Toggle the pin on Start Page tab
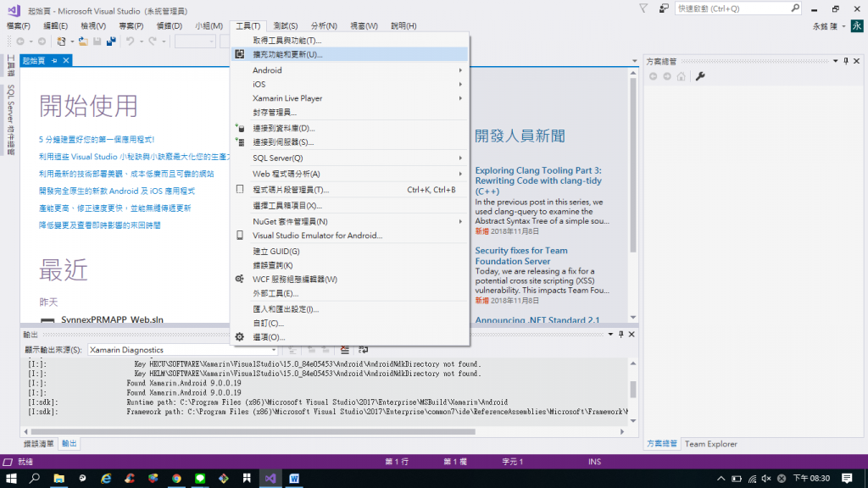 54,60
